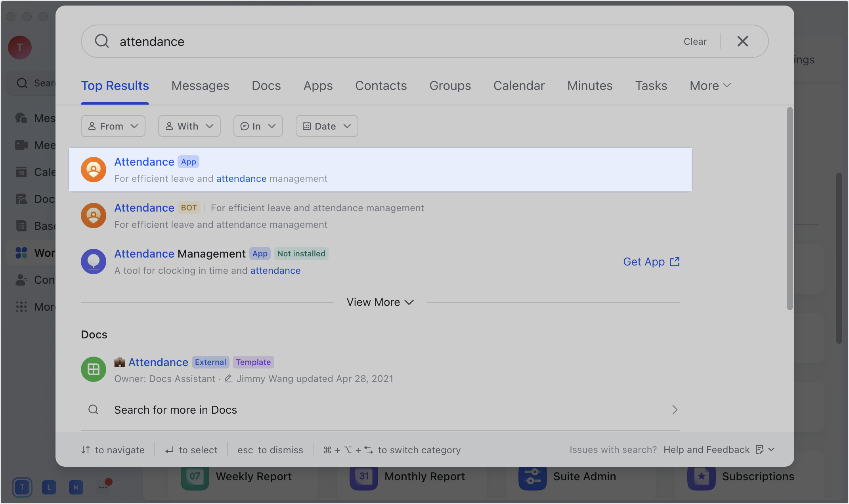Viewport: 849px width, 504px height.
Task: Switch to the Messages tab
Action: [200, 86]
